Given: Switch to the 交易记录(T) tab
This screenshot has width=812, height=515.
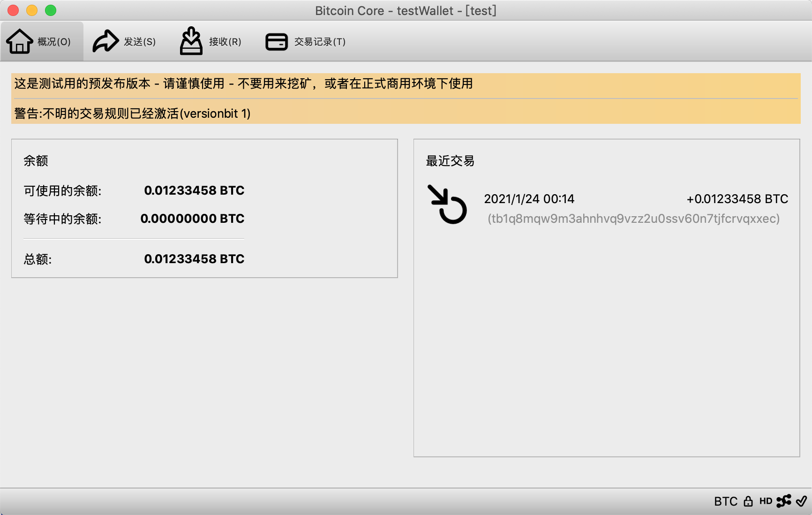Looking at the screenshot, I should (320, 42).
